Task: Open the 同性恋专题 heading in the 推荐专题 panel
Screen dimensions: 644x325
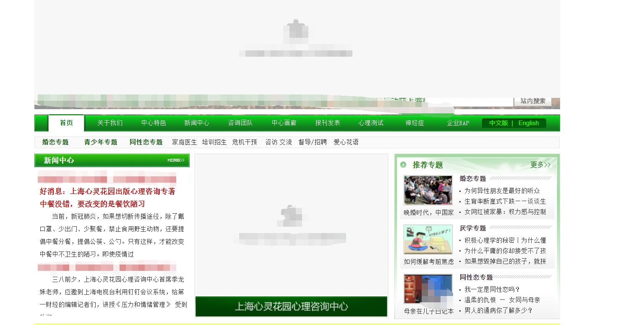Action: coord(476,278)
